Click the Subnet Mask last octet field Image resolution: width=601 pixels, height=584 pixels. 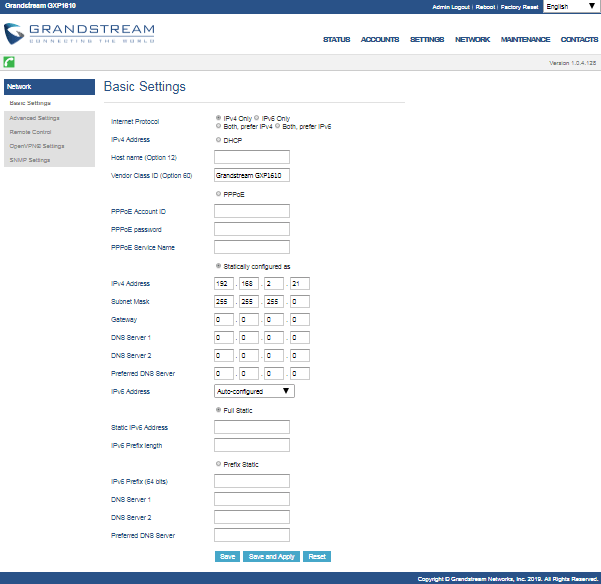300,302
